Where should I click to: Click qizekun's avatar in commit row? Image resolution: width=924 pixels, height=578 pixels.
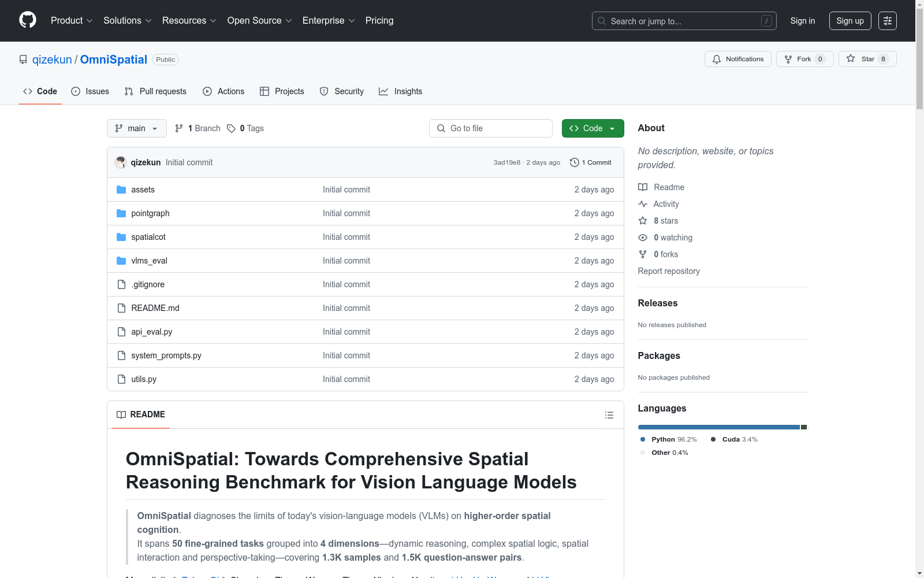click(x=121, y=162)
